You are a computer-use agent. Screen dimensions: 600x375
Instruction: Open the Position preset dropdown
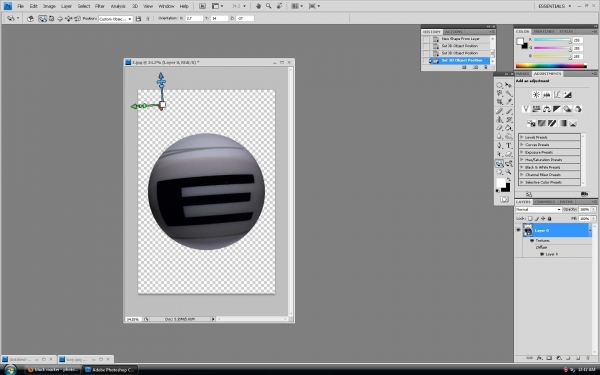click(116, 18)
